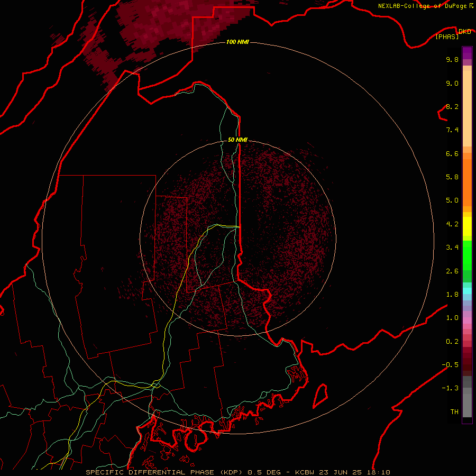Click the 7.4 legend value
Image resolution: width=476 pixels, height=476 pixels.
[452, 130]
